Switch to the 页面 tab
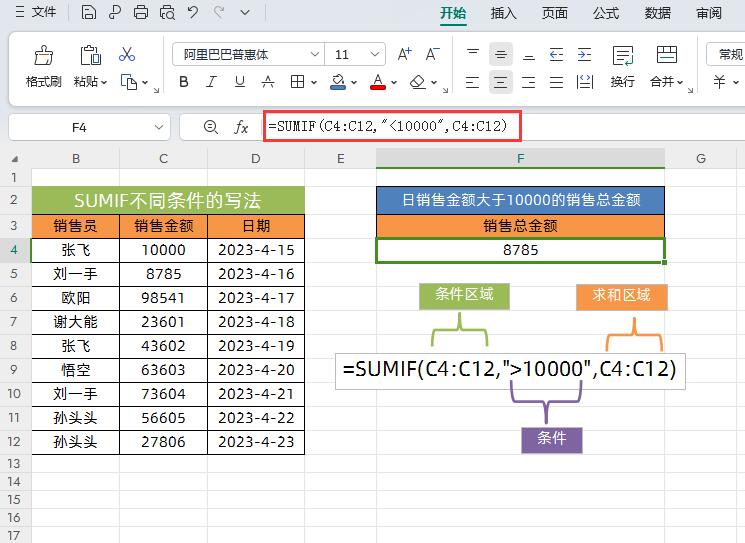 click(x=555, y=13)
